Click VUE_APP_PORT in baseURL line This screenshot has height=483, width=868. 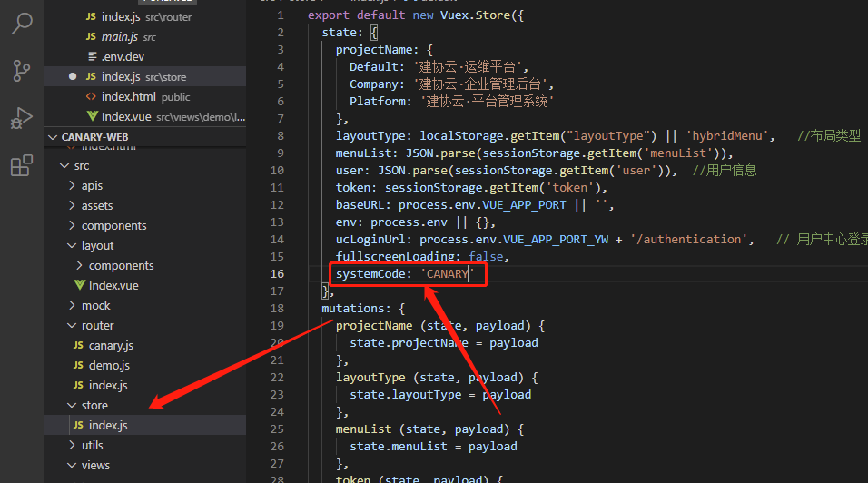524,204
